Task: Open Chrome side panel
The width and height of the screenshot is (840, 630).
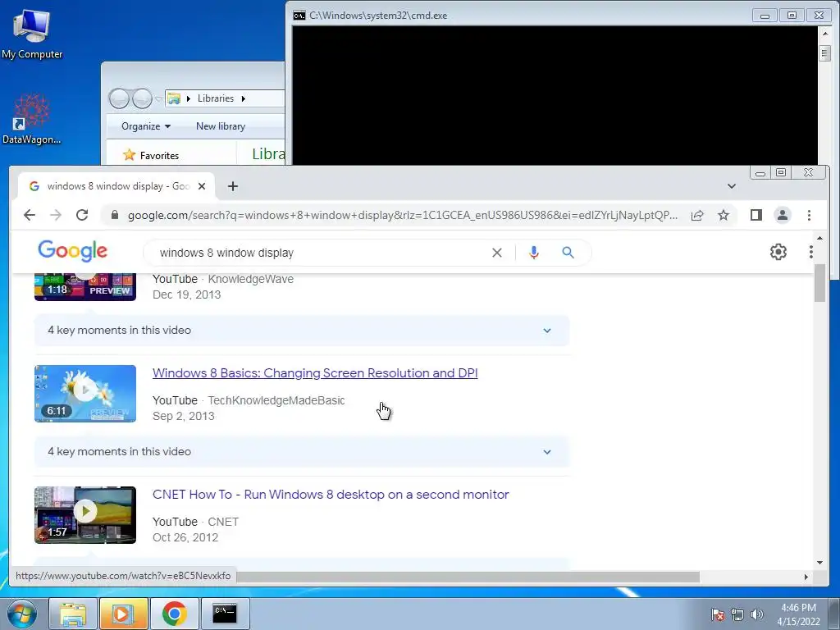Action: [x=756, y=216]
